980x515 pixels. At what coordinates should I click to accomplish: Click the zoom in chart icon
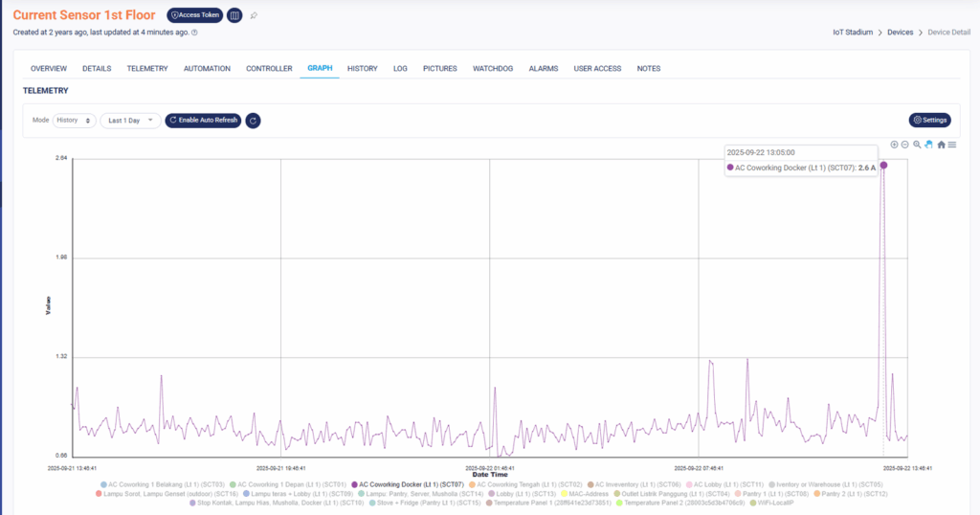coord(894,145)
